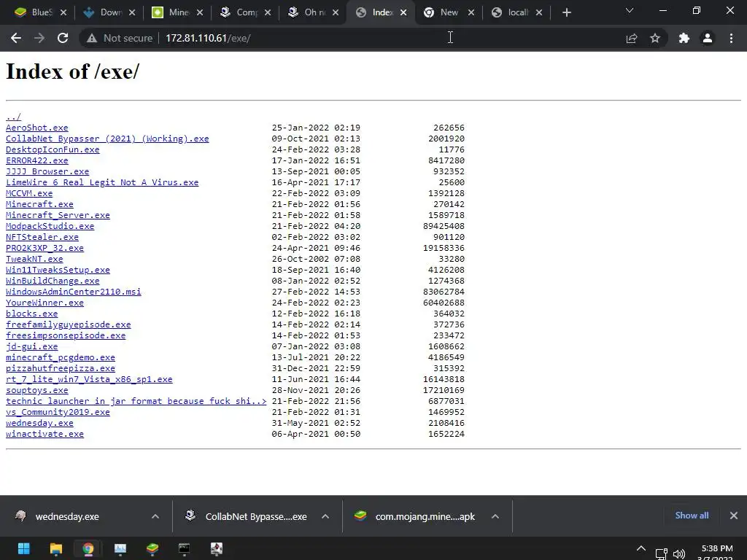747x560 pixels.
Task: Open the wednesday.exe link in listing
Action: tap(39, 424)
